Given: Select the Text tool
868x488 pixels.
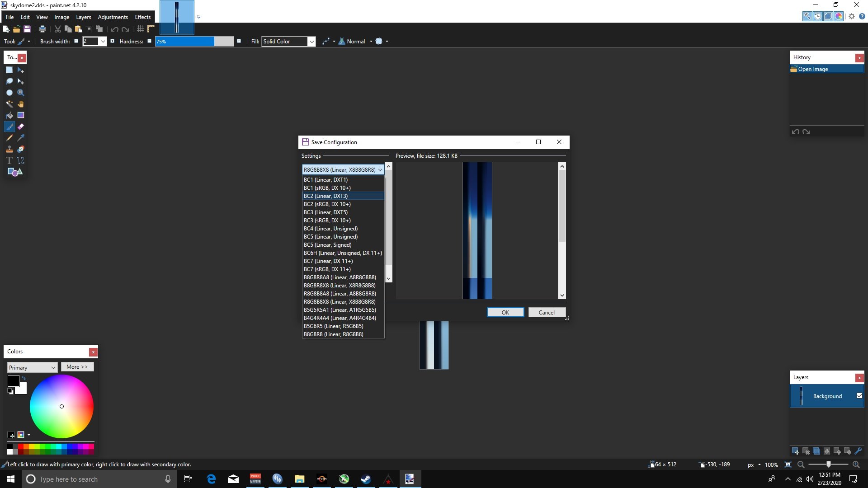Looking at the screenshot, I should (x=9, y=160).
